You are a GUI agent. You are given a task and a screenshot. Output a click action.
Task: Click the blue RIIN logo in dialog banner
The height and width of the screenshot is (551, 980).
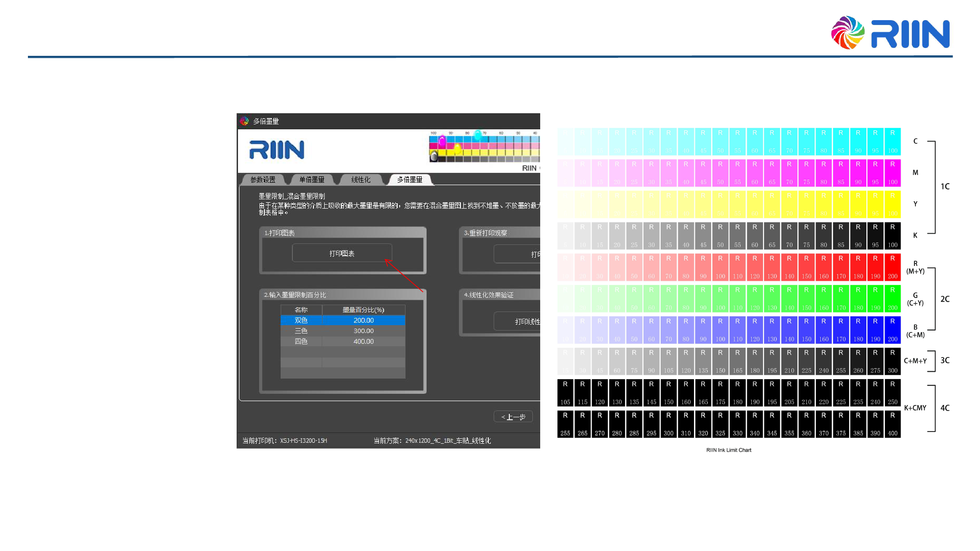[277, 150]
